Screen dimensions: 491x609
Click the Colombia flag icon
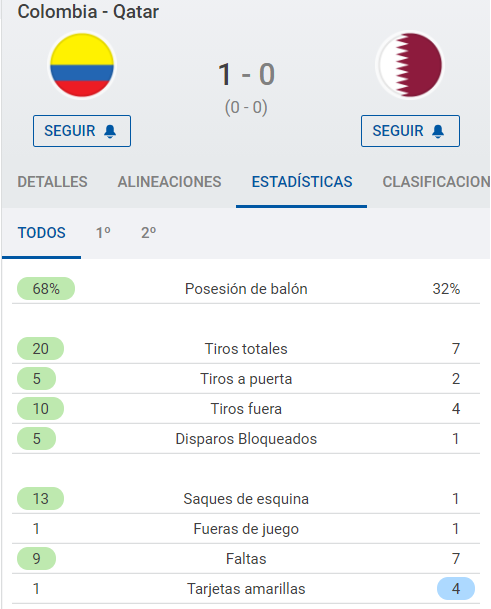[x=82, y=65]
